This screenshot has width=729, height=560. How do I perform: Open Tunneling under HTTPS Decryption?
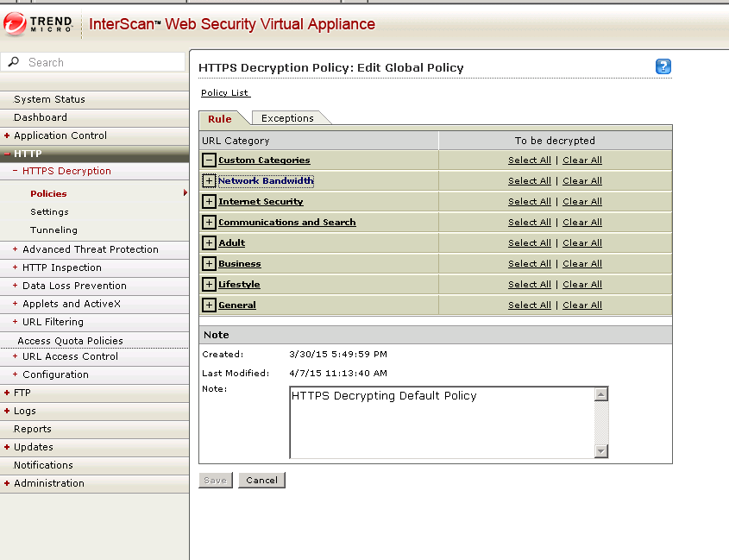tap(53, 230)
